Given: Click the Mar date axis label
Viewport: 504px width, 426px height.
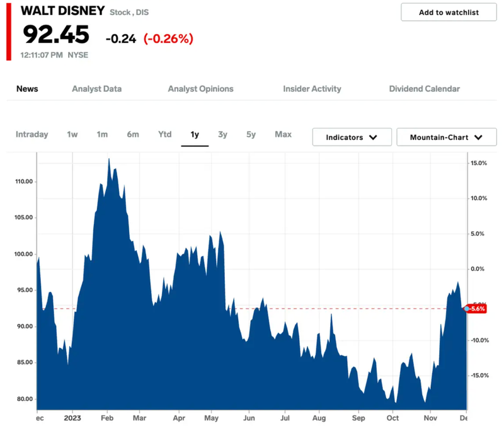Looking at the screenshot, I should [x=139, y=418].
